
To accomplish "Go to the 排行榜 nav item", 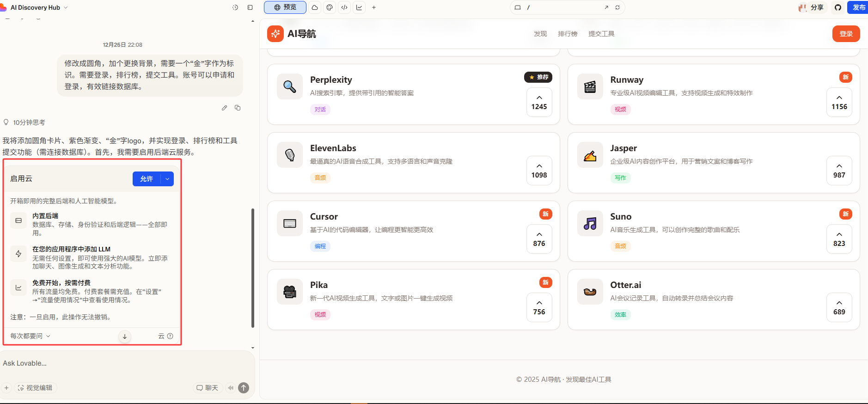I will tap(568, 34).
